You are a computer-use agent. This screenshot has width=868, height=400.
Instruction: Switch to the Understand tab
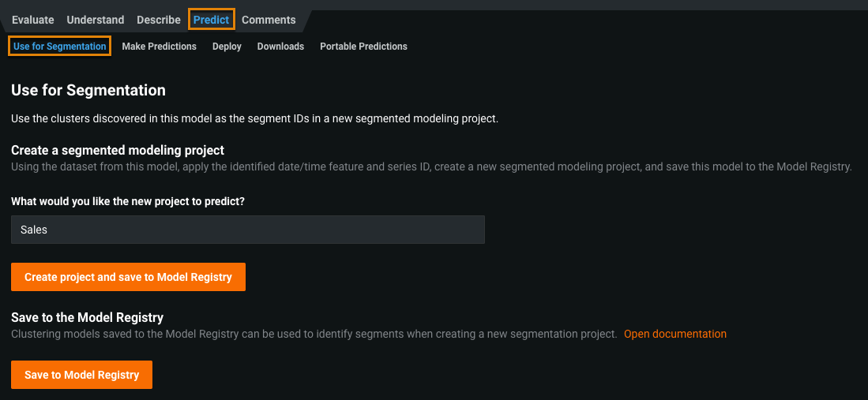(95, 20)
